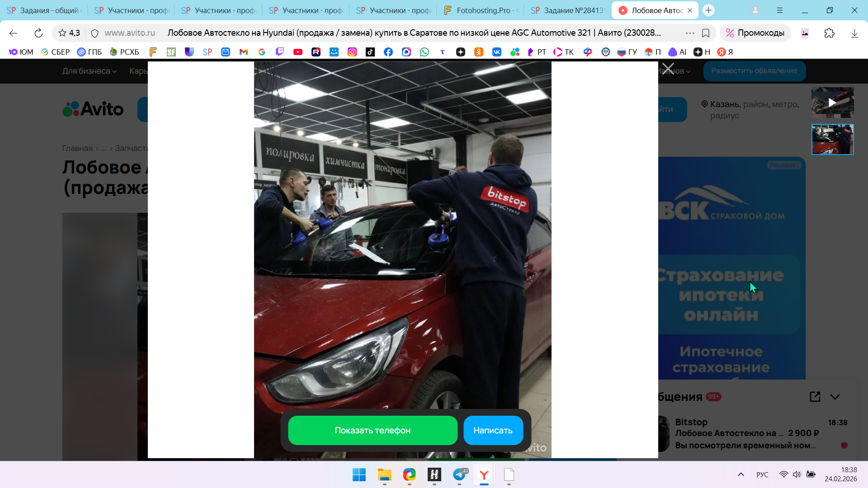The image size is (868, 488).
Task: Open messages panel in new window icon
Action: 815,397
